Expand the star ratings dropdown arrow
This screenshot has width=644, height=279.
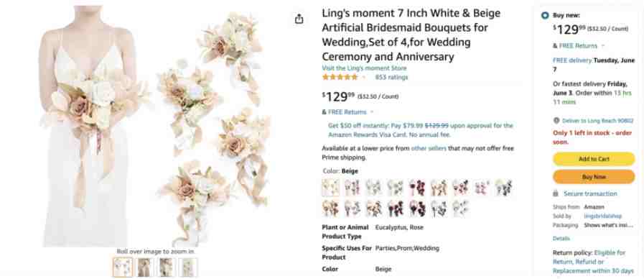point(363,78)
